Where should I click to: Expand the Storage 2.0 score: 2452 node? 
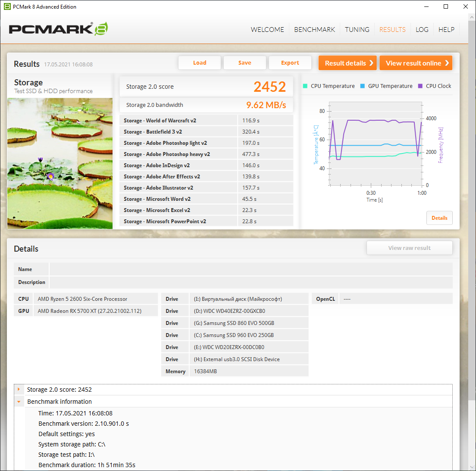[x=19, y=389]
